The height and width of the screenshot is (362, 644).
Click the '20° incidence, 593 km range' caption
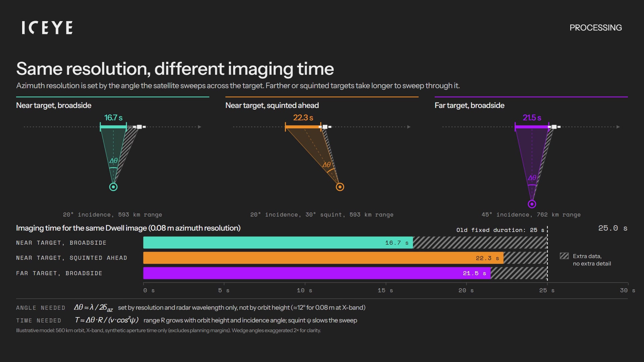point(113,215)
